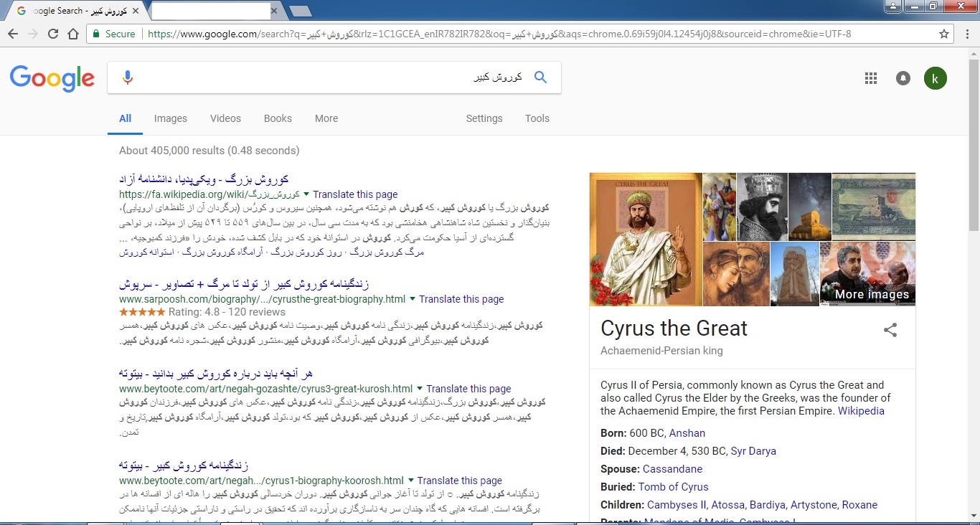Image resolution: width=980 pixels, height=525 pixels.
Task: Expand arrow next to sarpoosh.com URL
Action: click(413, 299)
